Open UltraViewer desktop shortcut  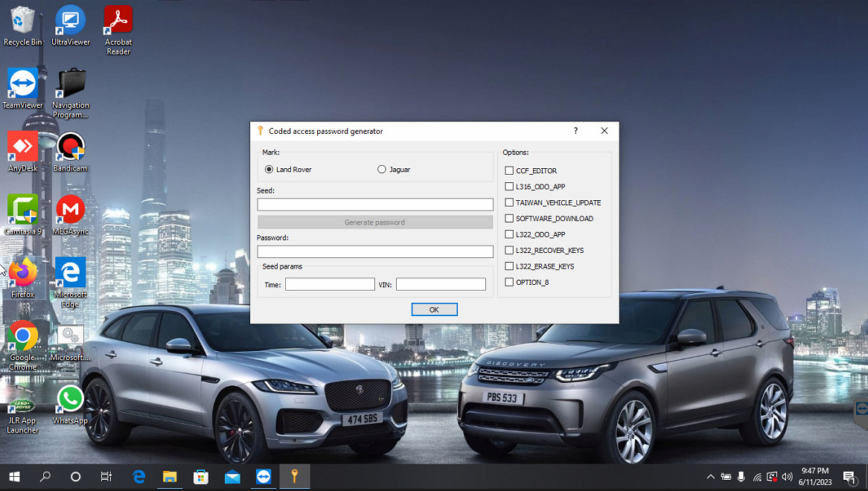point(70,21)
